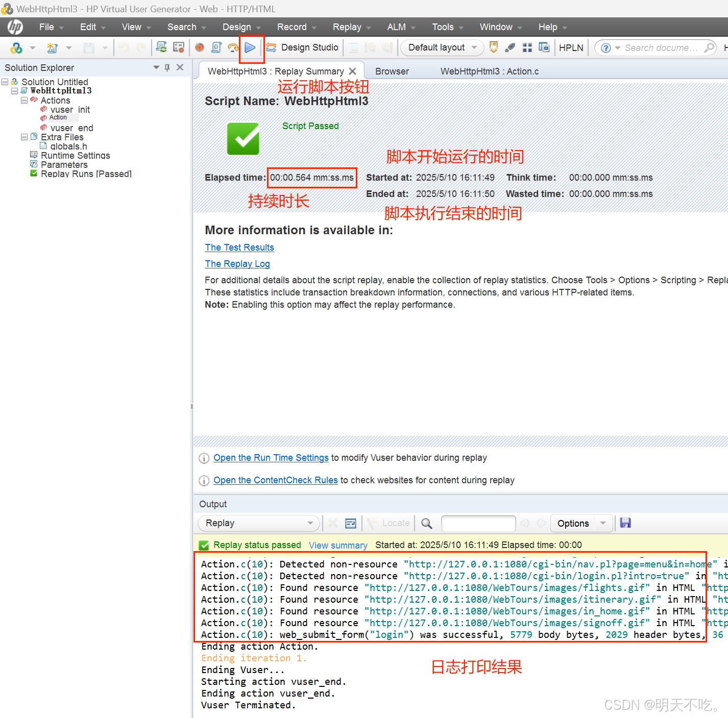Click the windows arrangement icon
The image size is (728, 718).
(x=544, y=47)
